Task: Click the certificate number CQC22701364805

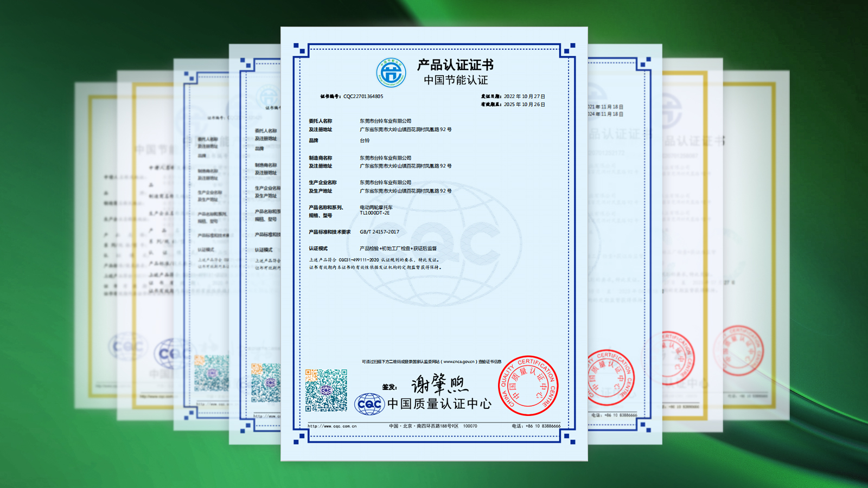Action: (363, 97)
